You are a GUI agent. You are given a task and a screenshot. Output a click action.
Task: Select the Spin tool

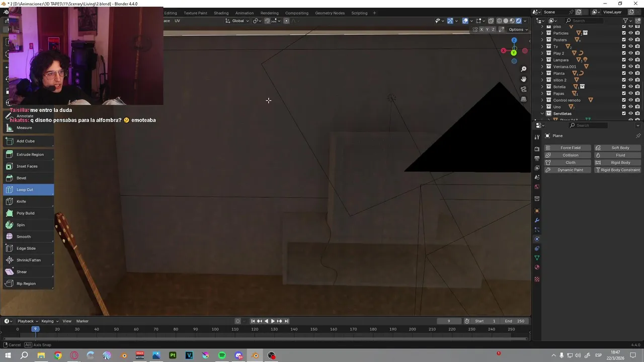(x=28, y=225)
